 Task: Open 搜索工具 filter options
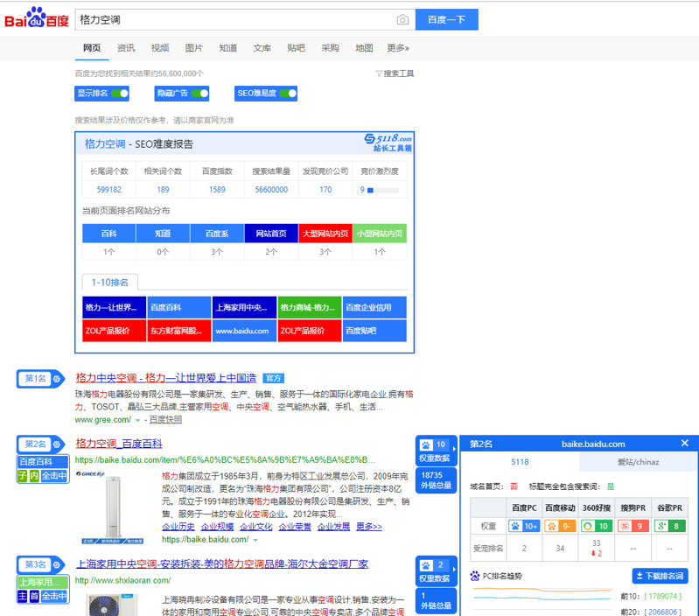coord(395,73)
